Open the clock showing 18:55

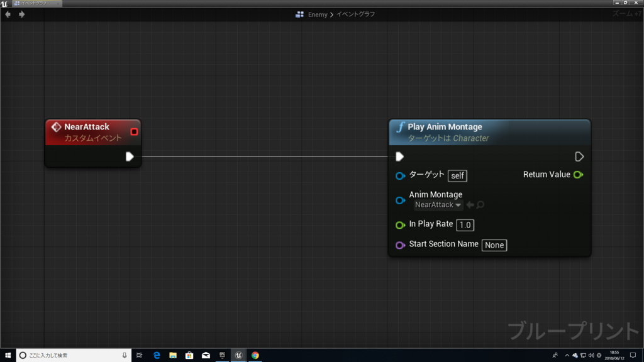tap(614, 356)
